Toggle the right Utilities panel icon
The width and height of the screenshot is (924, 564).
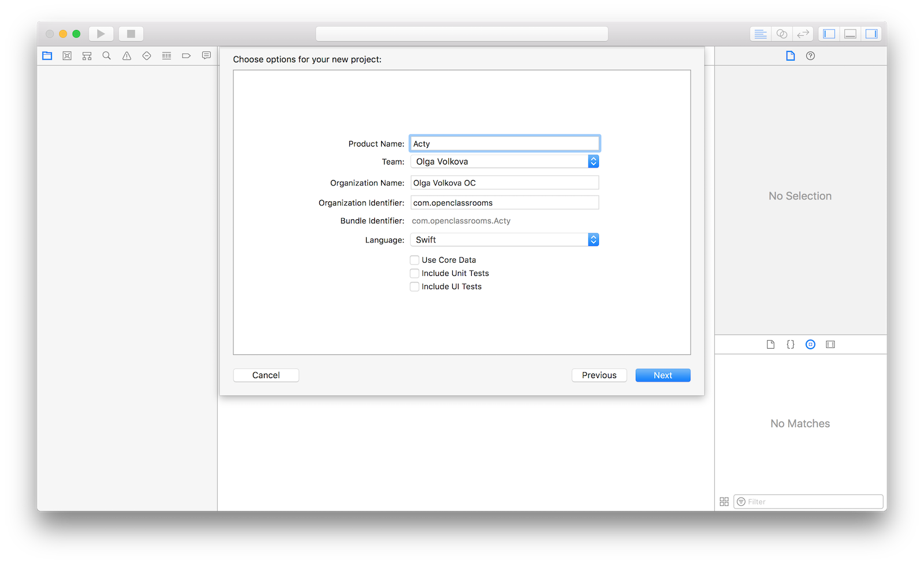tap(871, 34)
